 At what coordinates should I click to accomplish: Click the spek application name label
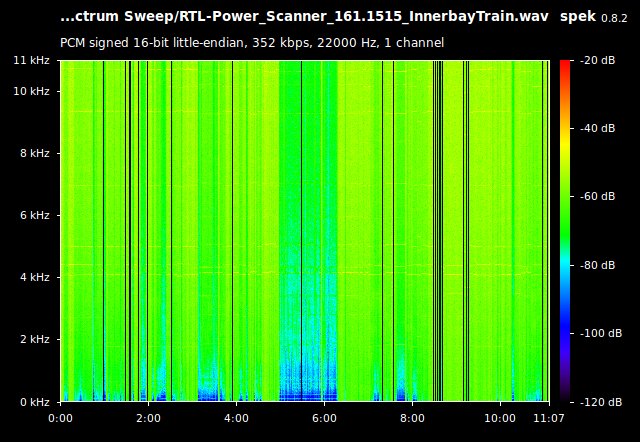pos(578,17)
